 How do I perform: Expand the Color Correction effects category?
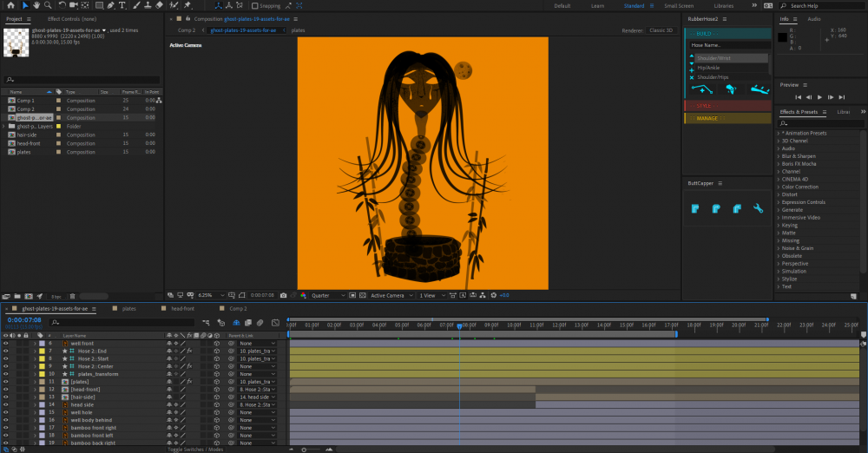point(799,187)
